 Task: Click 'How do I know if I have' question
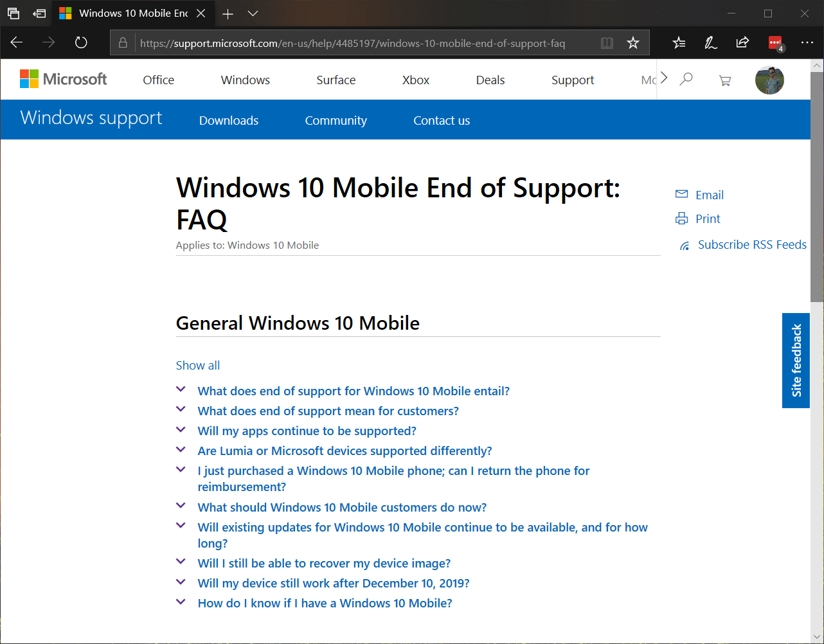click(x=325, y=603)
